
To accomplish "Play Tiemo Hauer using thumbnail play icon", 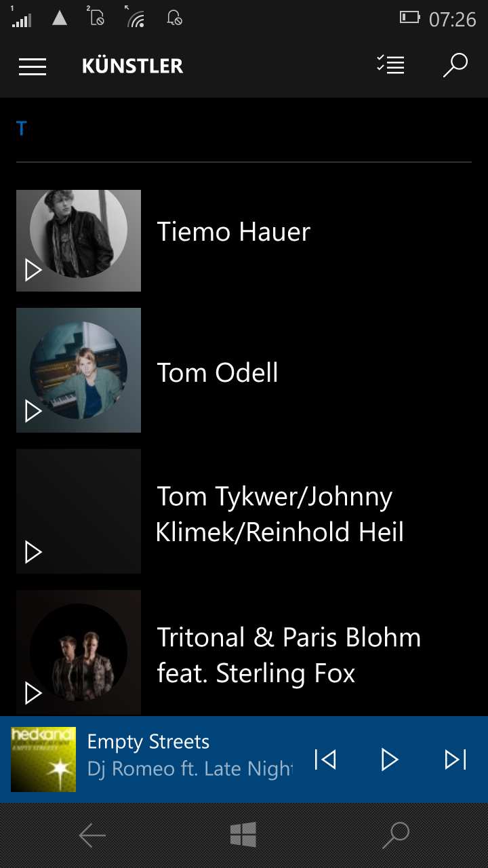I will (33, 271).
